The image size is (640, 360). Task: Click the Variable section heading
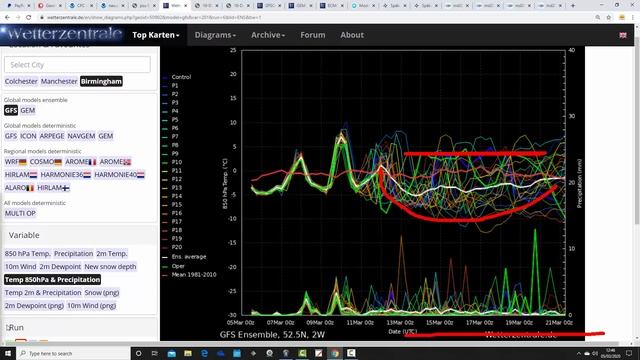click(x=24, y=235)
